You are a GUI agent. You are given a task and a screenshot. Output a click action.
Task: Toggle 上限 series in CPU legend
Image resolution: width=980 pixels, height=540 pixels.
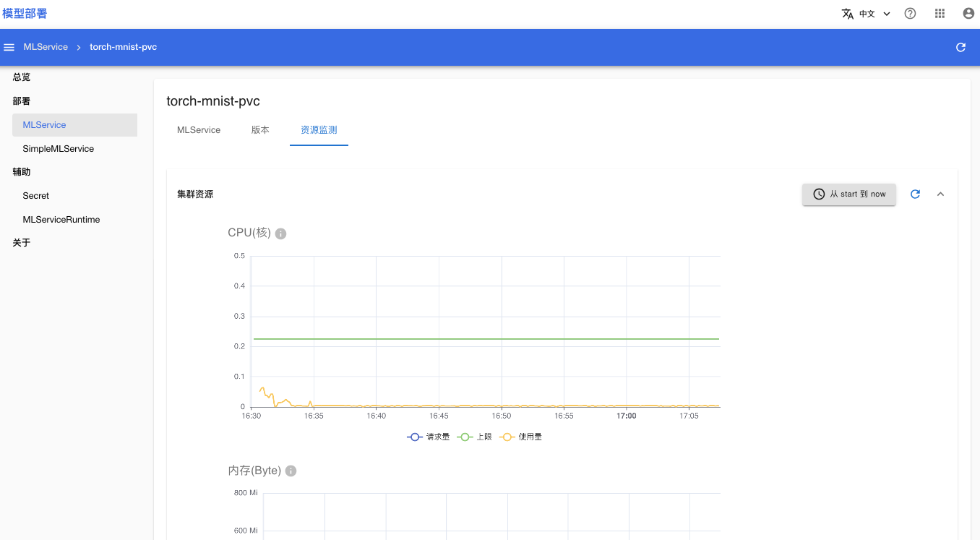[475, 437]
